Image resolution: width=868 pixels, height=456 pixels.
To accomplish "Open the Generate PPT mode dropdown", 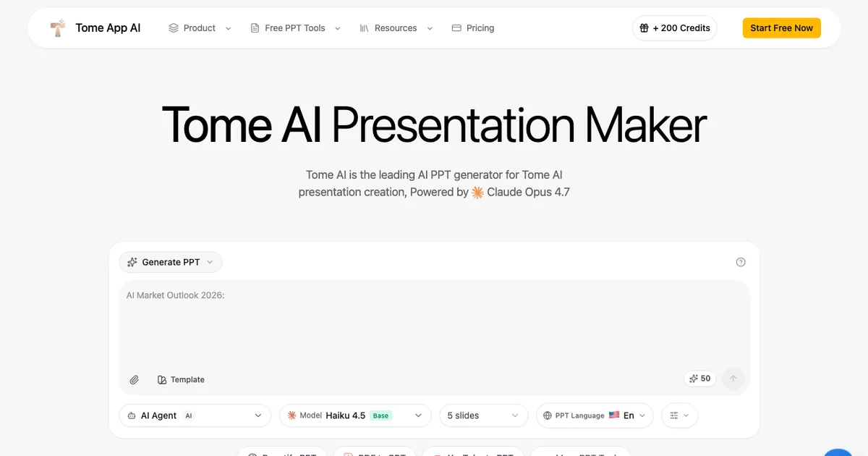I will [x=171, y=262].
